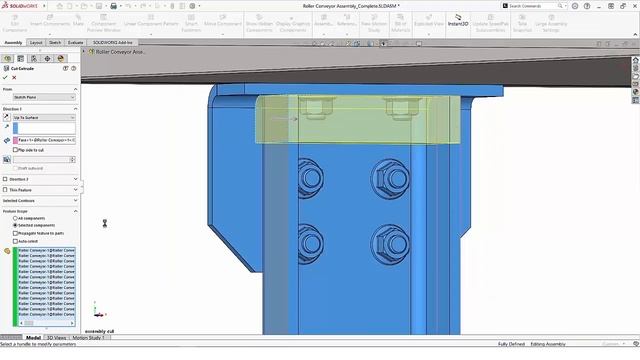Expand the Roller Conveyor tree in viewport
Viewport: 640px width, 360px height.
(x=84, y=52)
